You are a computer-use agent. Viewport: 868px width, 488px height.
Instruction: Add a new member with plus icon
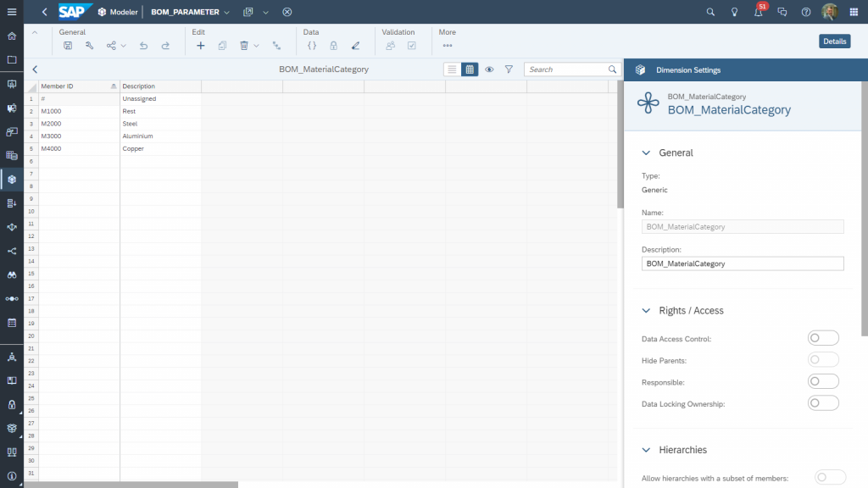[200, 46]
